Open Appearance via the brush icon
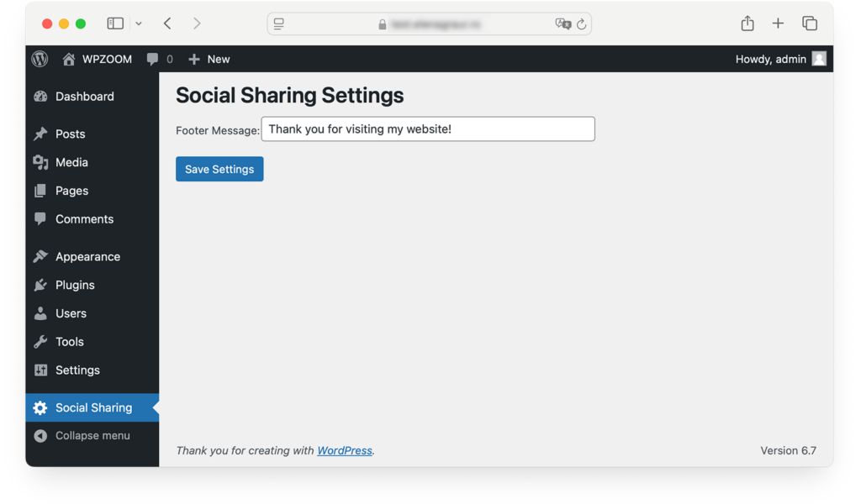The width and height of the screenshot is (861, 504). [x=40, y=256]
